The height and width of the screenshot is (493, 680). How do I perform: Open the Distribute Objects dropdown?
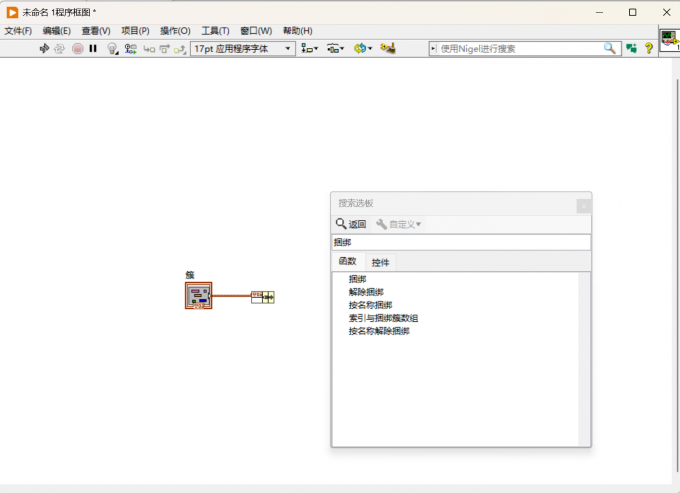pyautogui.click(x=335, y=49)
